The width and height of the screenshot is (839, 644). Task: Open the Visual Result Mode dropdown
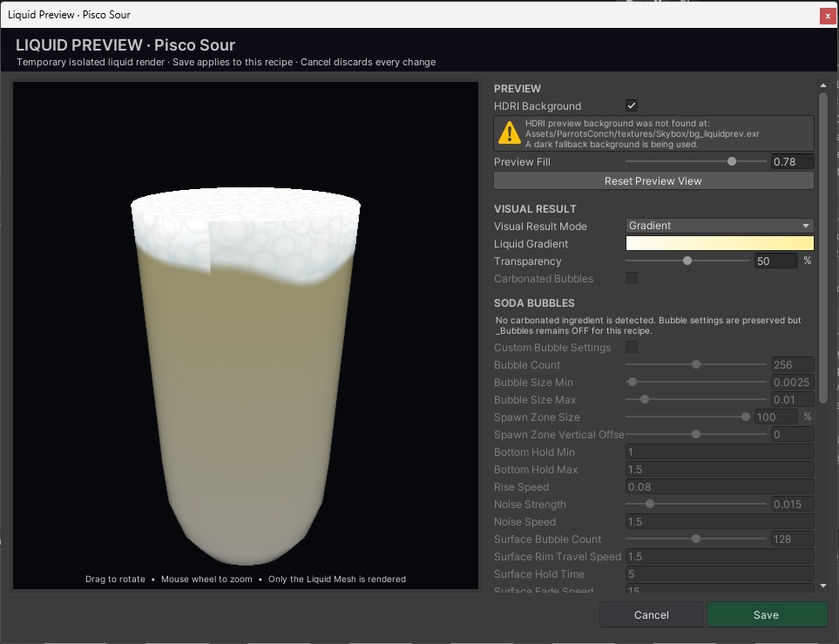coord(720,226)
